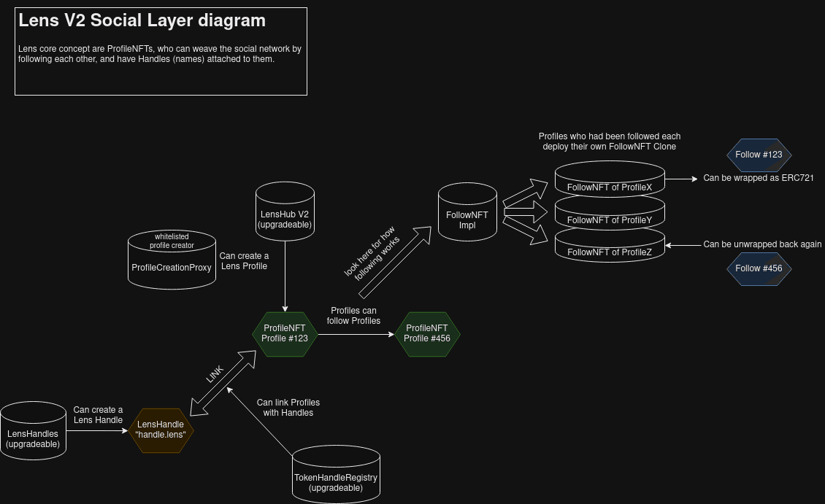Image resolution: width=825 pixels, height=504 pixels.
Task: Click the Can be unwrapped back again label
Action: point(763,244)
